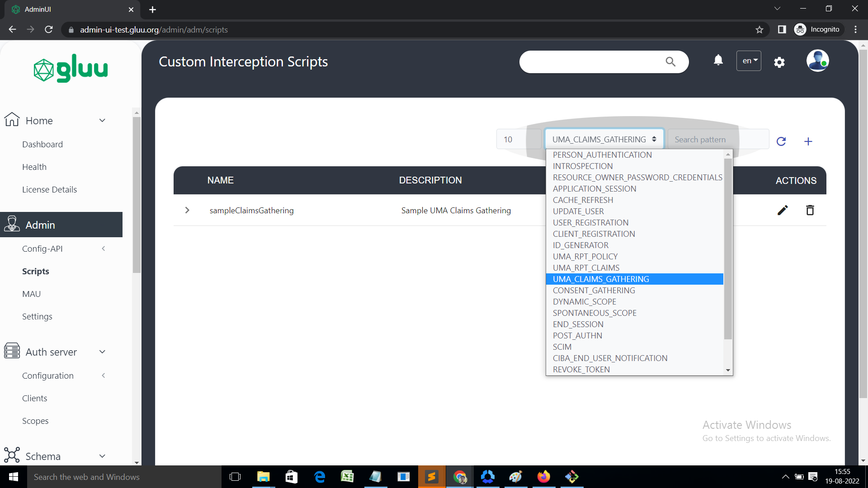Open the MAU menu item
Screen dimensions: 868x488
[31, 294]
